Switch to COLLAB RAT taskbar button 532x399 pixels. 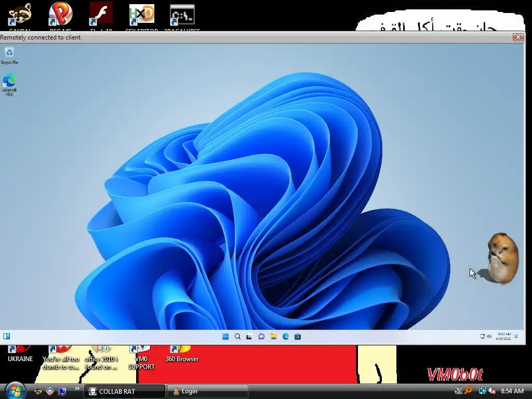click(x=124, y=391)
